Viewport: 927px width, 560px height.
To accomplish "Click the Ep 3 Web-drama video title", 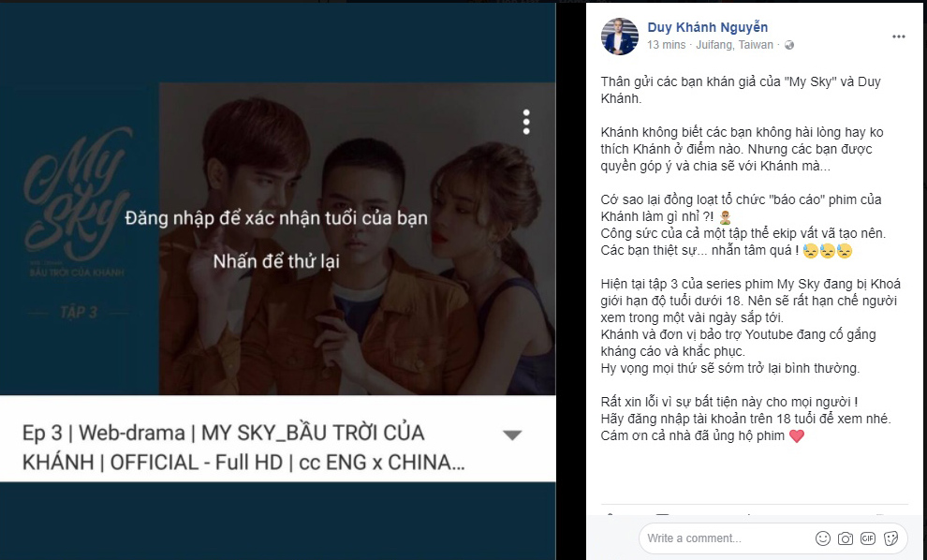I will [x=243, y=448].
